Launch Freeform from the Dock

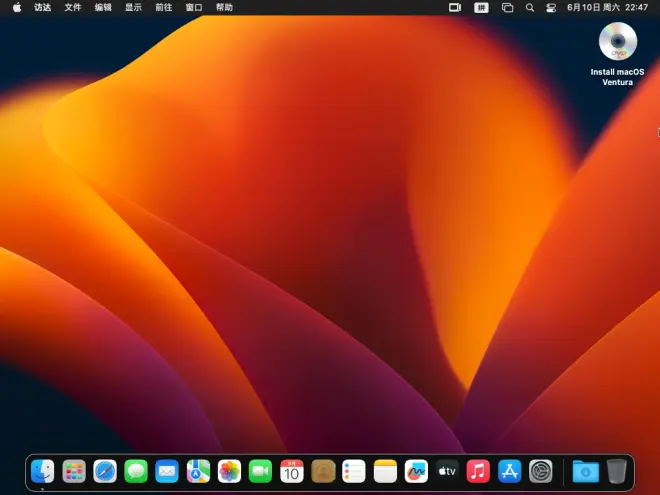[x=416, y=471]
